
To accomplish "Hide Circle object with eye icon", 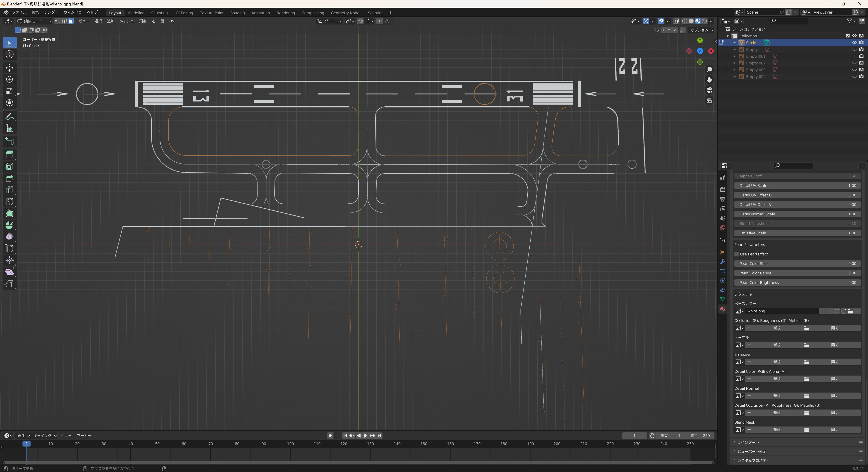I will [854, 42].
